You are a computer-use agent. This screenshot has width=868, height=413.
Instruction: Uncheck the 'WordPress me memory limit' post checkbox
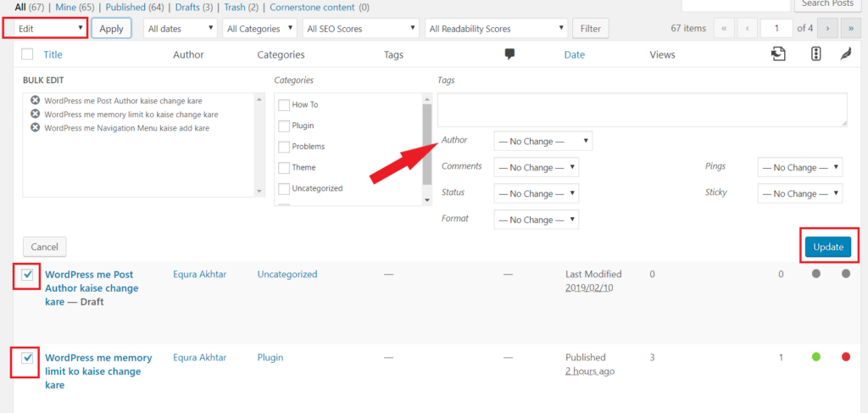tap(27, 358)
